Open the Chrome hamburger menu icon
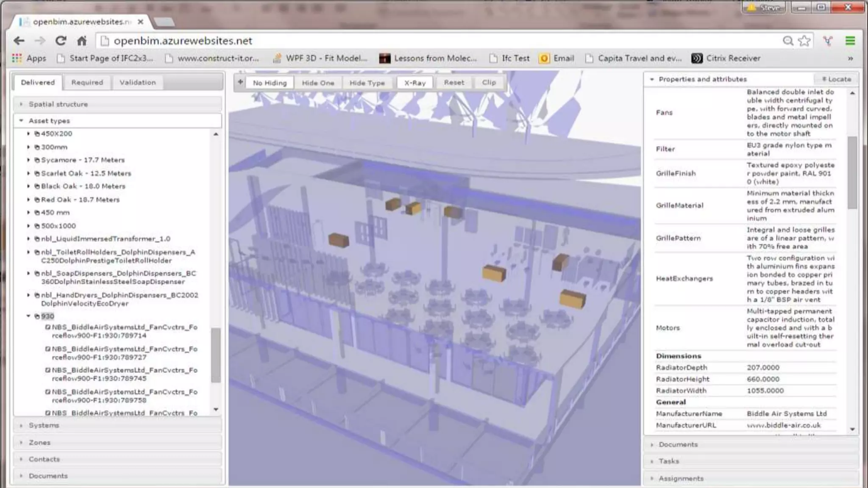The height and width of the screenshot is (488, 868). pos(850,41)
